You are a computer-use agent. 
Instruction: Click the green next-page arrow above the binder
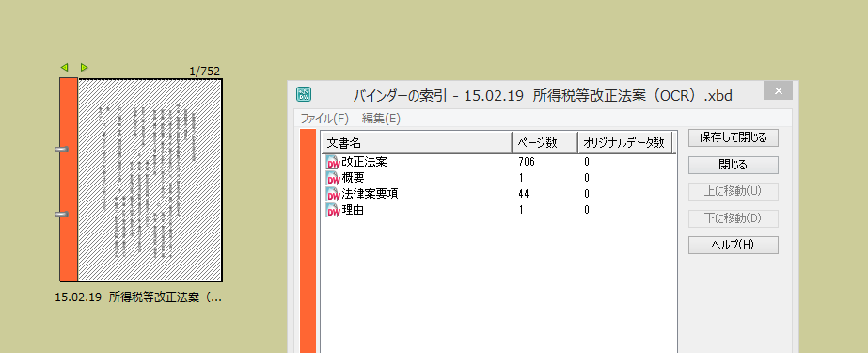pos(84,67)
